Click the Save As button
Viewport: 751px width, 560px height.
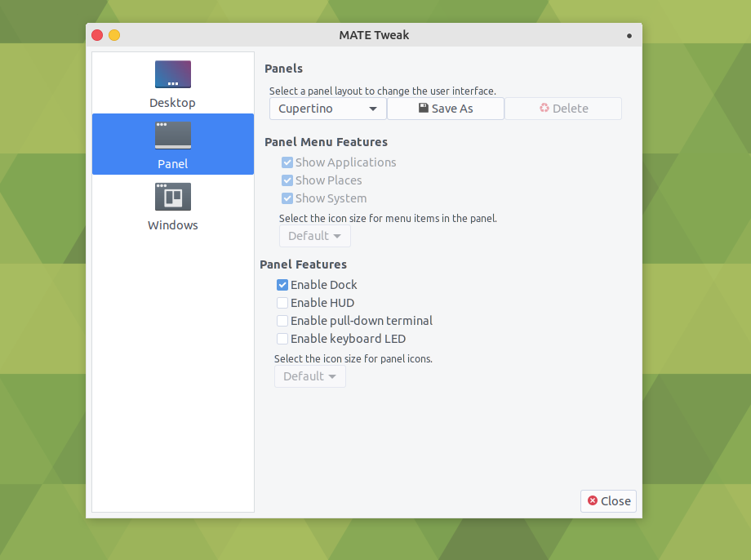click(x=446, y=109)
